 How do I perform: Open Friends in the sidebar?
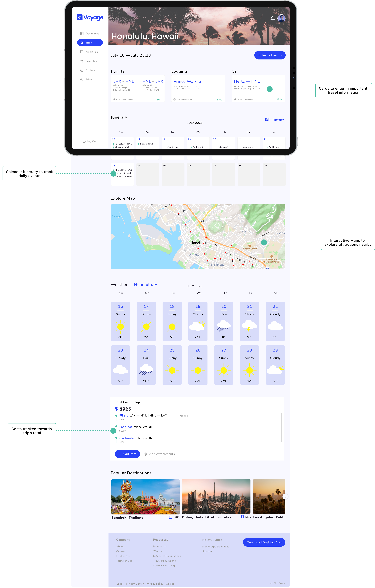click(88, 79)
